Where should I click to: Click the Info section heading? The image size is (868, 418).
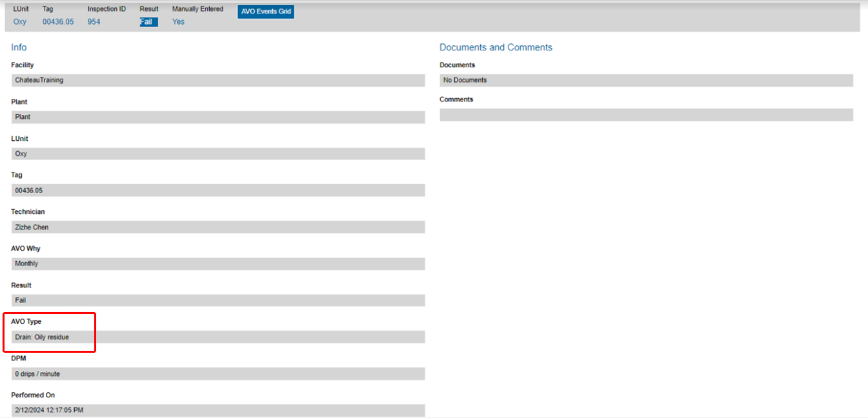[19, 48]
